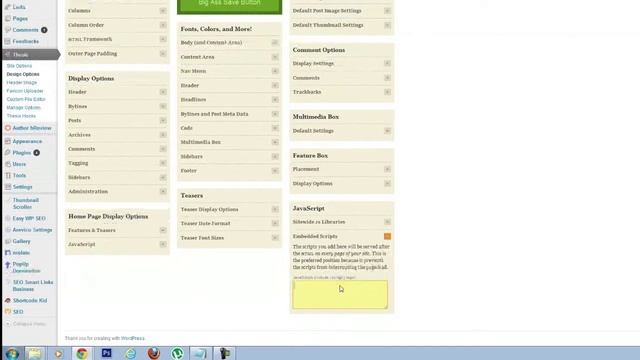Open File Explorer from the taskbar
The height and width of the screenshot is (360, 640).
click(x=35, y=353)
